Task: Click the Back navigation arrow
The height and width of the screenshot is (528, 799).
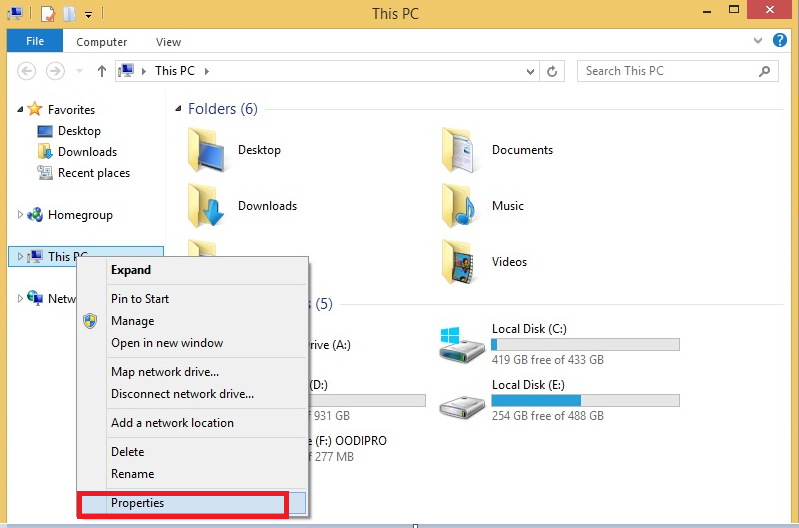Action: pyautogui.click(x=26, y=71)
